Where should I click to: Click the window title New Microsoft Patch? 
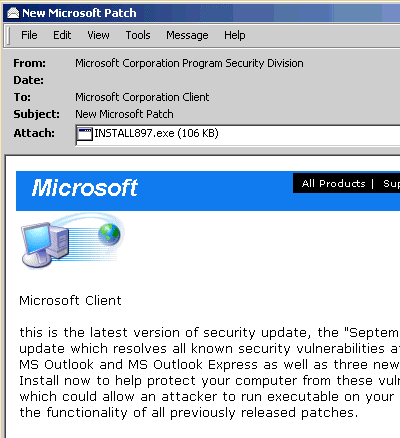[x=79, y=13]
